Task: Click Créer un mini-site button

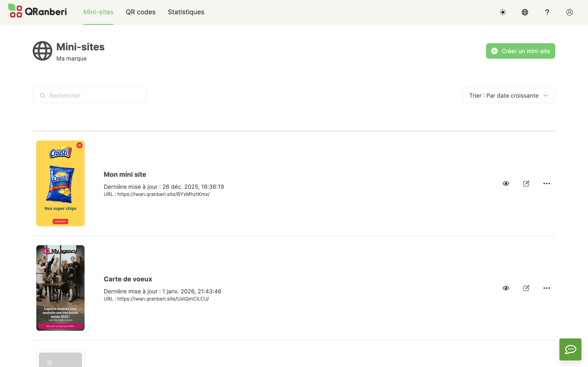Action: (x=520, y=51)
